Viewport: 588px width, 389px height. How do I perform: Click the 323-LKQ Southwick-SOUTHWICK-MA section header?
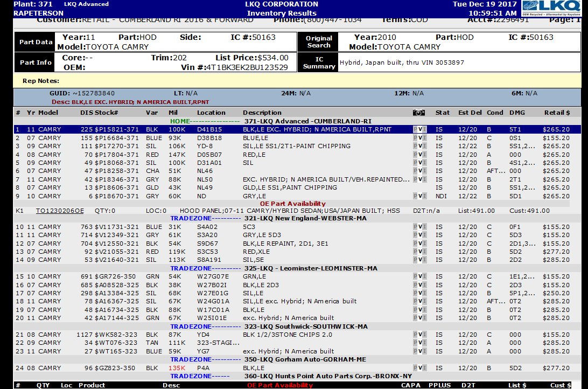point(306,327)
